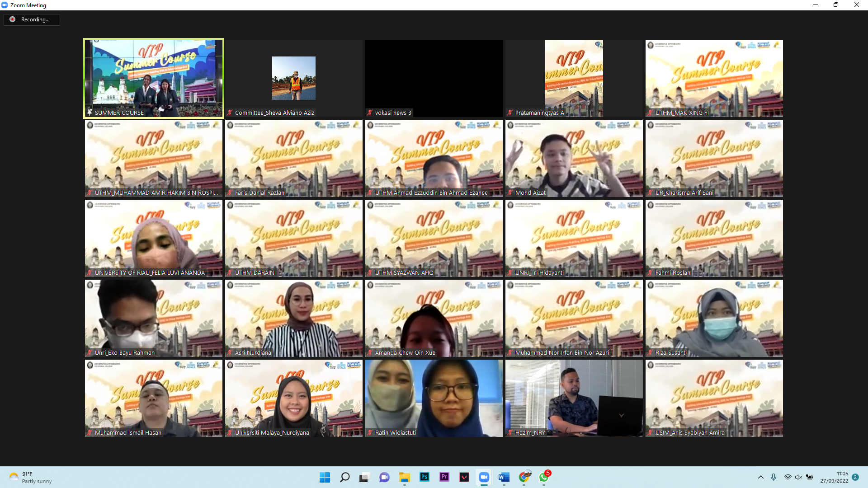Open Windows Start menu
This screenshot has height=488, width=868.
tap(325, 477)
